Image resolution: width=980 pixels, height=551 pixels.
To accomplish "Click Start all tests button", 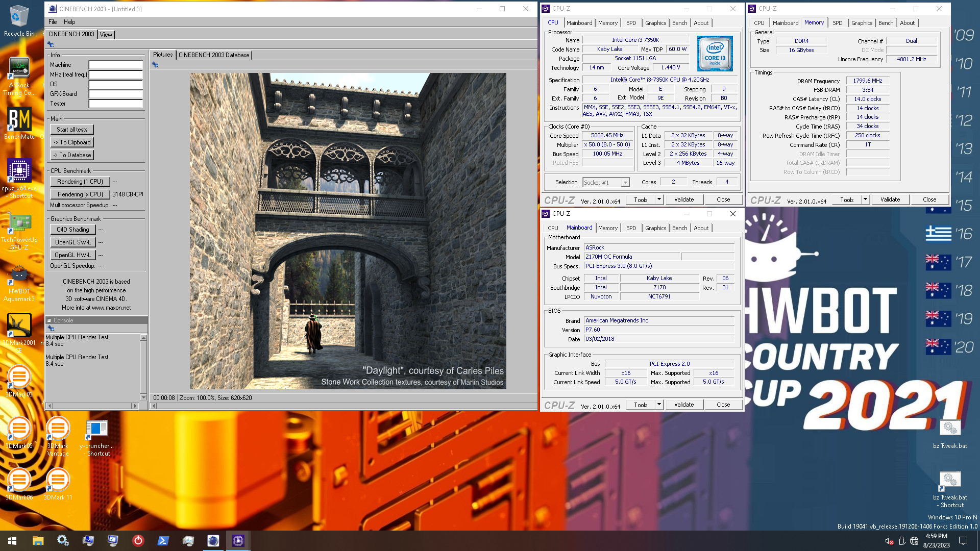I will [72, 130].
